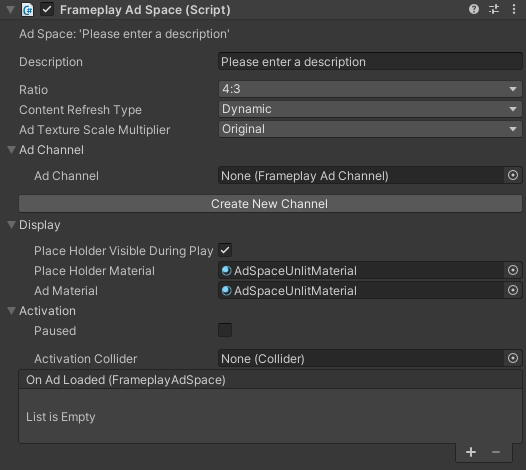
Task: Collapse the Frameplay Ad Space component foldout
Action: [10, 9]
